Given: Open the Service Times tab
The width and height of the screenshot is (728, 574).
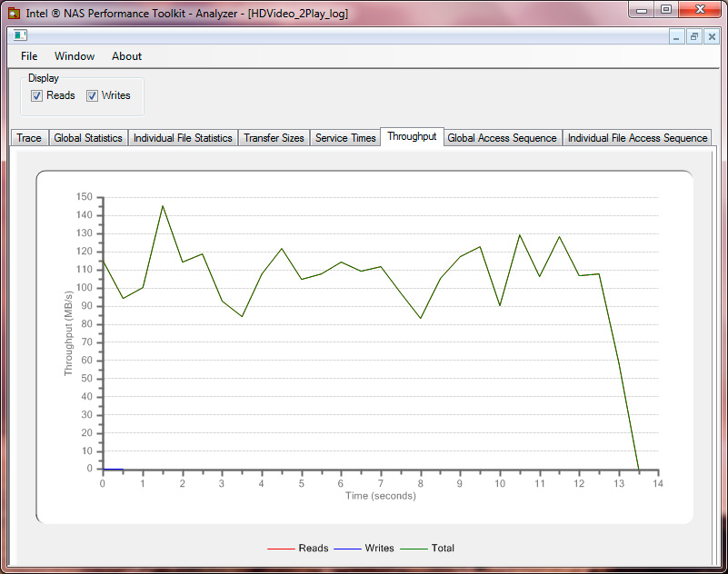Looking at the screenshot, I should [x=345, y=138].
